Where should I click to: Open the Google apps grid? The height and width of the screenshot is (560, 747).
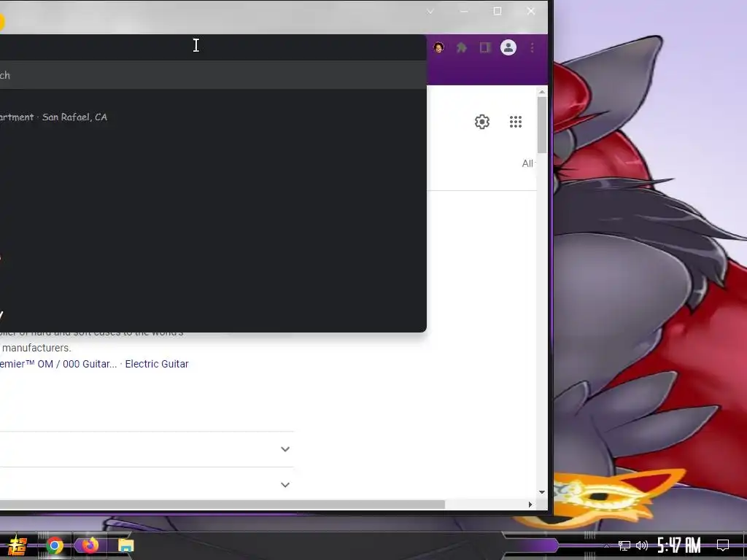(x=516, y=122)
